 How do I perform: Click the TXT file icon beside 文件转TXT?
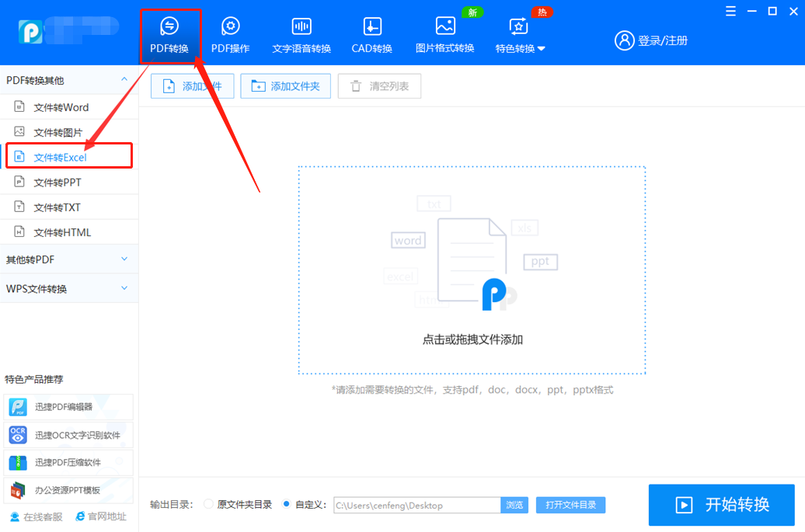(x=19, y=207)
